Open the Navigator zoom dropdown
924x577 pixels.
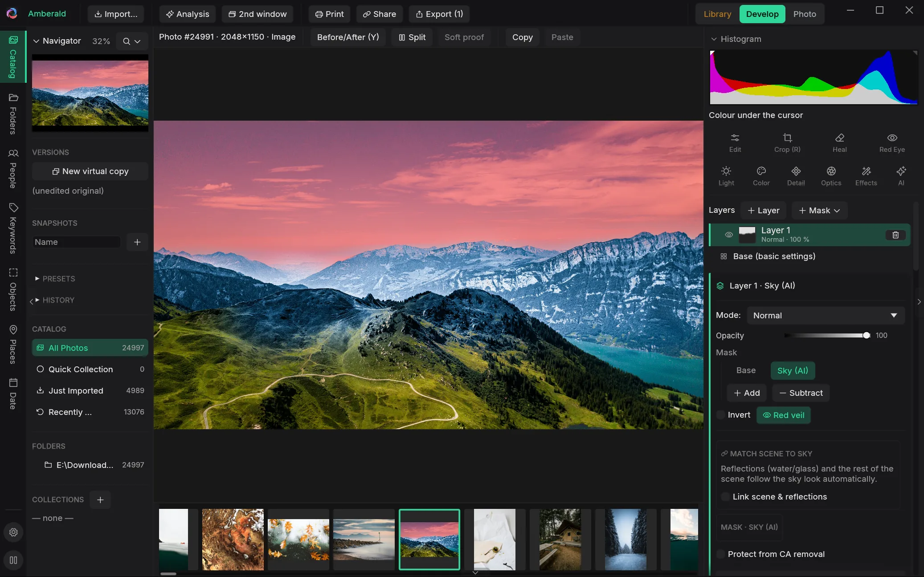[132, 41]
